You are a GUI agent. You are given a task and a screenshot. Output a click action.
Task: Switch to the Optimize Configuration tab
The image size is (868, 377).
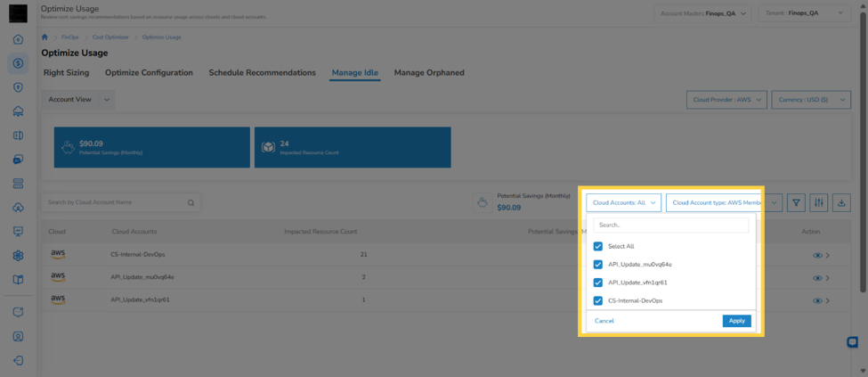point(149,72)
